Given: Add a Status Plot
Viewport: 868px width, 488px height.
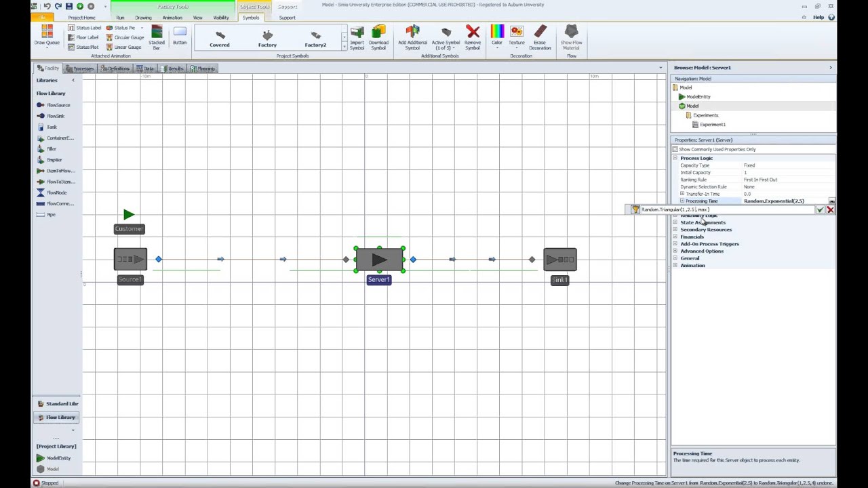Looking at the screenshot, I should 83,47.
